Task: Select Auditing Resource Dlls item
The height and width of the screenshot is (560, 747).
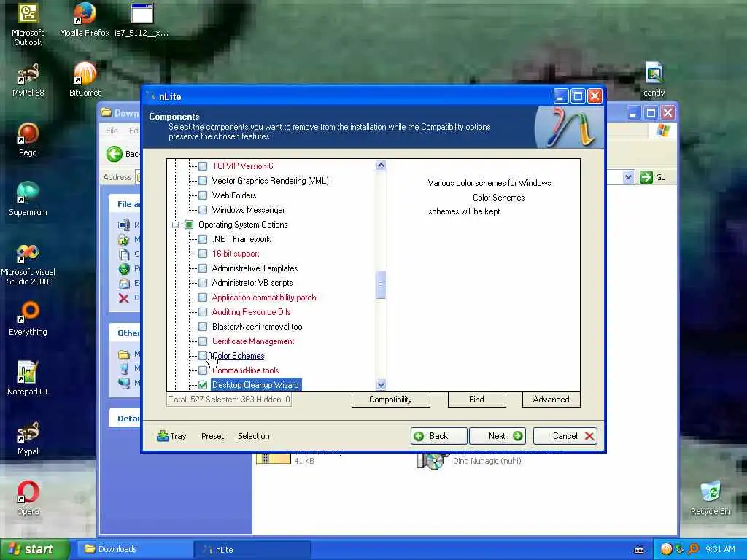Action: tap(251, 312)
